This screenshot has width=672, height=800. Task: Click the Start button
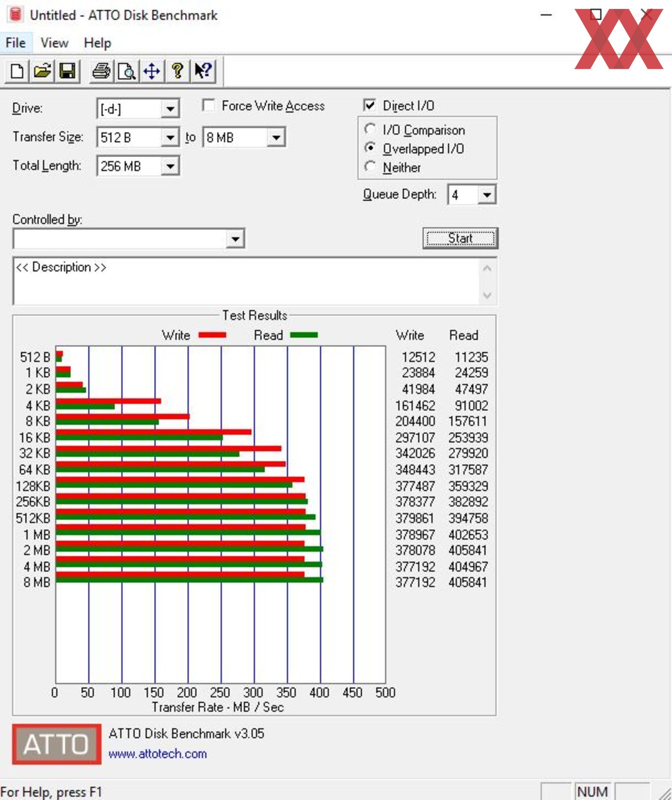click(x=460, y=238)
